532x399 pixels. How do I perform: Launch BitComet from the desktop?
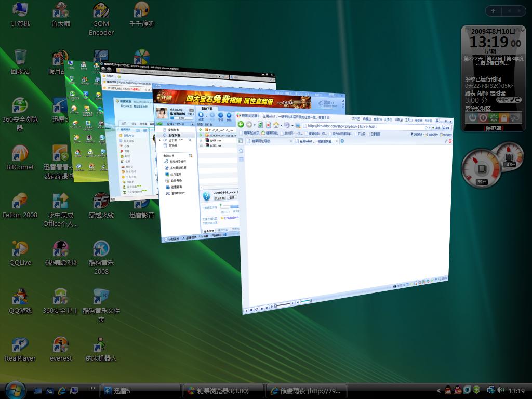[20, 158]
